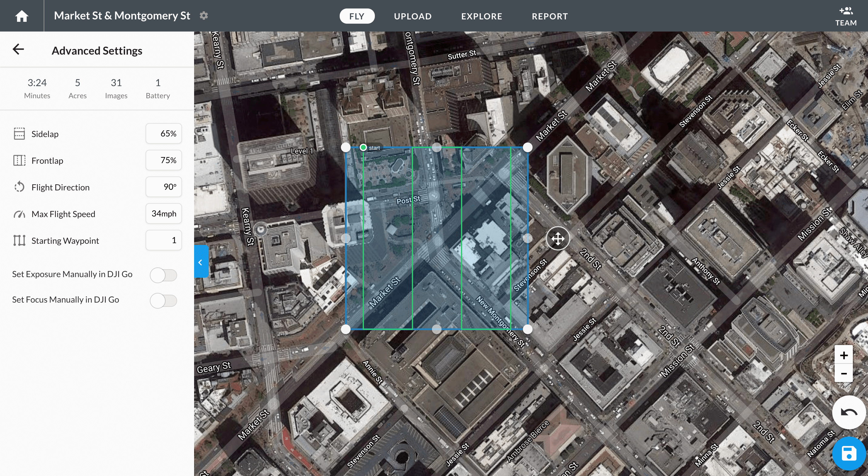Click the Flight Direction degree value
This screenshot has height=476, width=868.
[165, 186]
